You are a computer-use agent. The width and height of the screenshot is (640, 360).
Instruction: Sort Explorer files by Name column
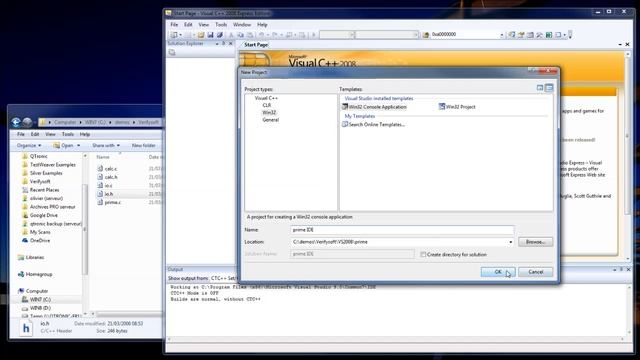[x=103, y=157]
